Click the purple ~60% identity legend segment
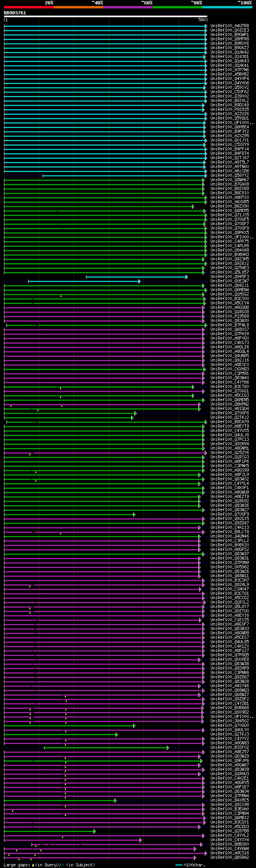The height and width of the screenshot is (868, 256). click(x=128, y=7)
